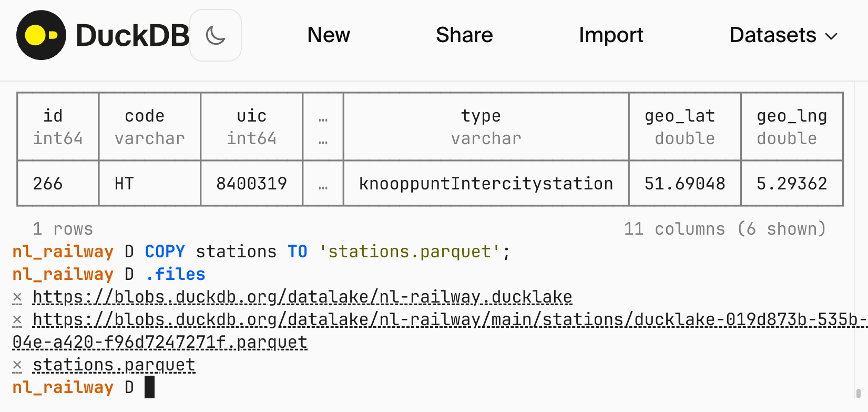This screenshot has width=868, height=412.
Task: Toggle dark mode with the moon icon
Action: (x=216, y=35)
